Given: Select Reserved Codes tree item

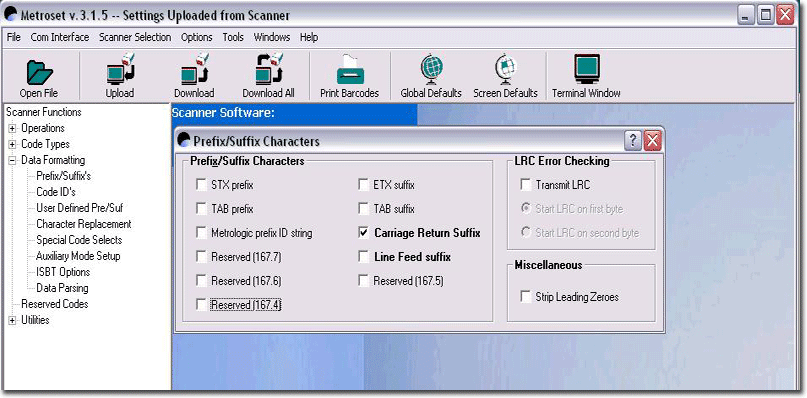Looking at the screenshot, I should coord(55,304).
